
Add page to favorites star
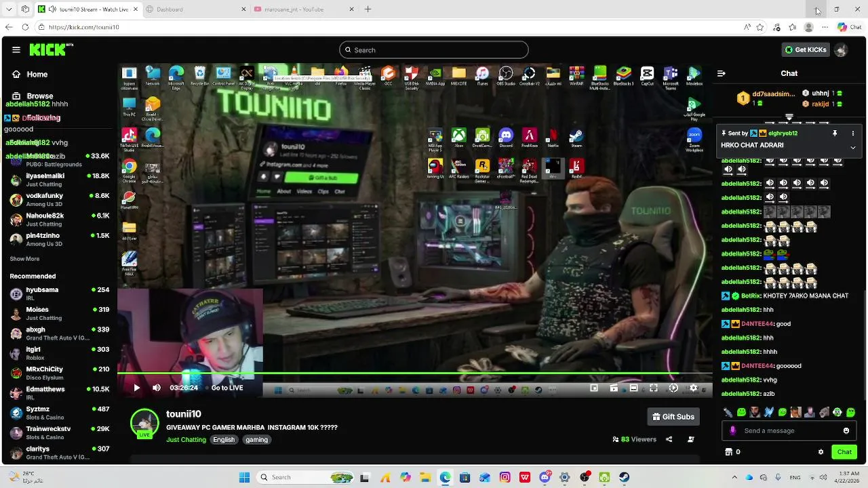pos(760,27)
